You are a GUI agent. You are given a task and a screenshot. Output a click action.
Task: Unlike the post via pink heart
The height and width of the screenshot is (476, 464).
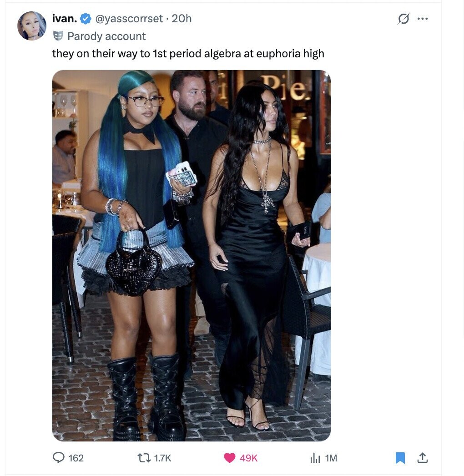tap(230, 458)
